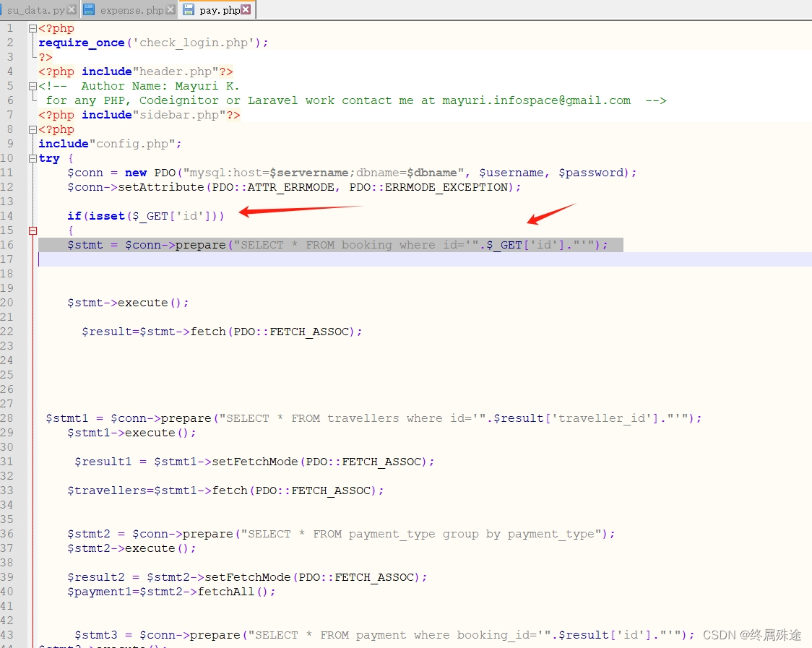Screen dimensions: 812x648
Task: Click the "sidebar.php" include string
Action: tap(179, 114)
